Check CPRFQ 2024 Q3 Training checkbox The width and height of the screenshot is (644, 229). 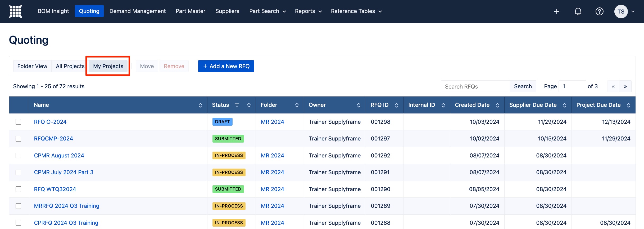[x=18, y=223]
